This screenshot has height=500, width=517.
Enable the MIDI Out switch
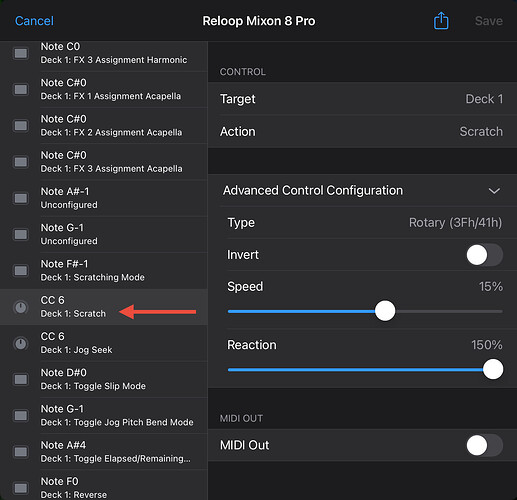[485, 445]
